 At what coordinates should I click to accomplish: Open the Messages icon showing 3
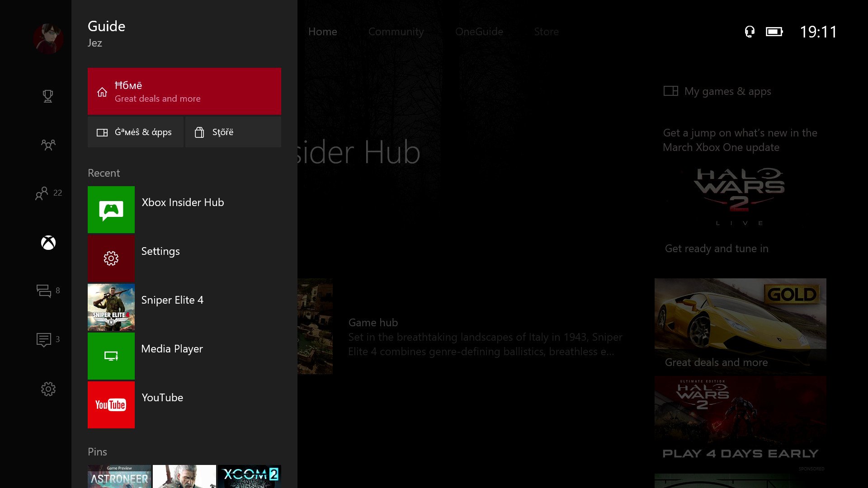point(47,339)
